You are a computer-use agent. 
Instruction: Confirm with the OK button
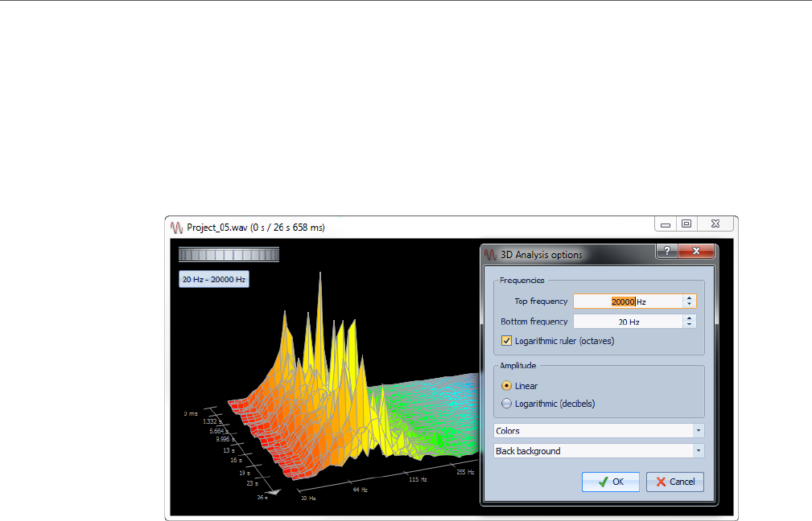(x=611, y=482)
